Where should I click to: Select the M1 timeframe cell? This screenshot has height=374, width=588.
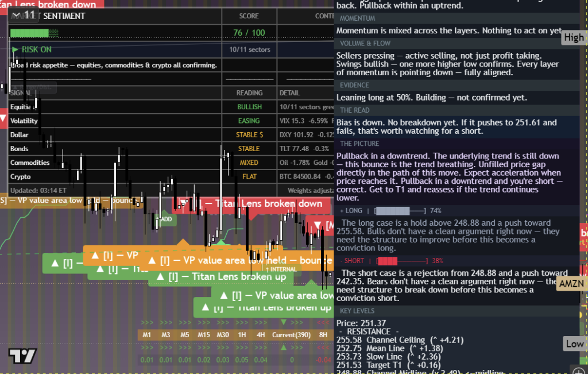click(x=146, y=334)
